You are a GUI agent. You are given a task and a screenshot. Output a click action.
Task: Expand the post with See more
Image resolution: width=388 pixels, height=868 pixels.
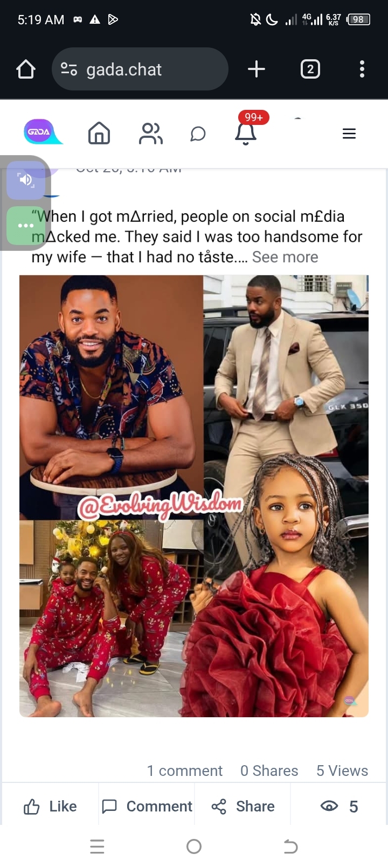click(x=285, y=257)
